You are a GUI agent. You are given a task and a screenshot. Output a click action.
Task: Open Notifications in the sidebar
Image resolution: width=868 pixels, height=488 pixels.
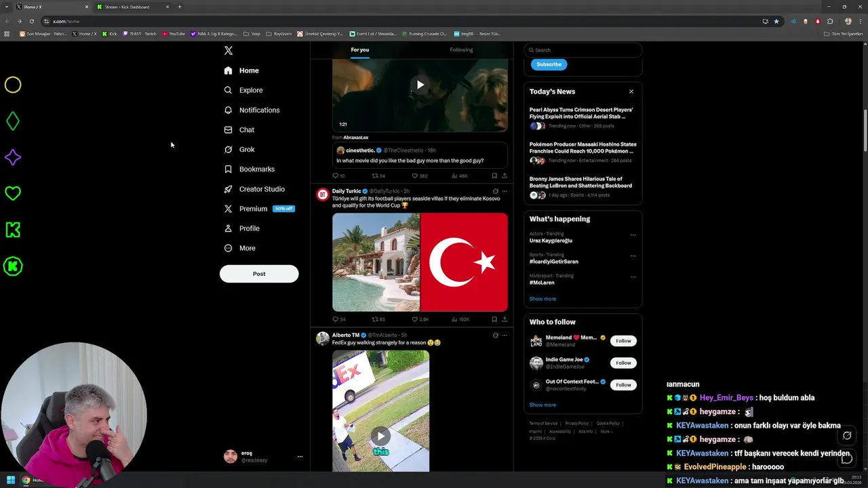(252, 110)
